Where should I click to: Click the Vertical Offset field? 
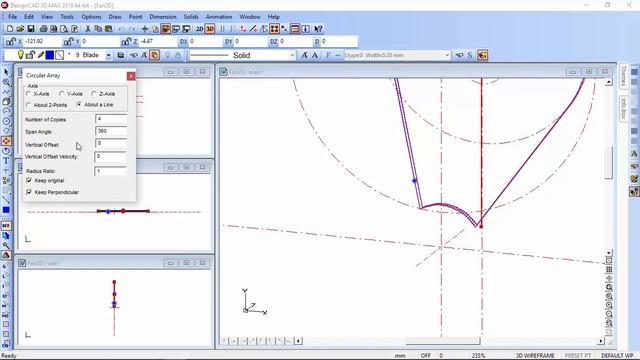tap(111, 143)
